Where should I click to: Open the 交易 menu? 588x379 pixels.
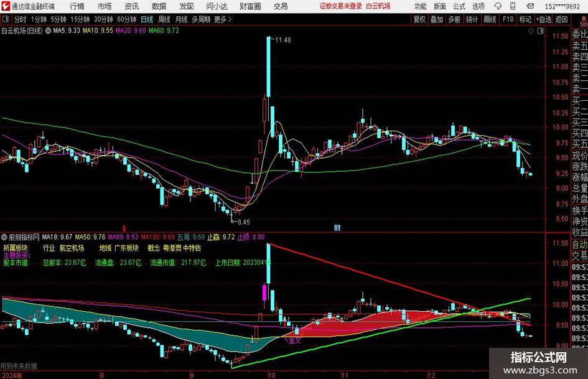(281, 6)
